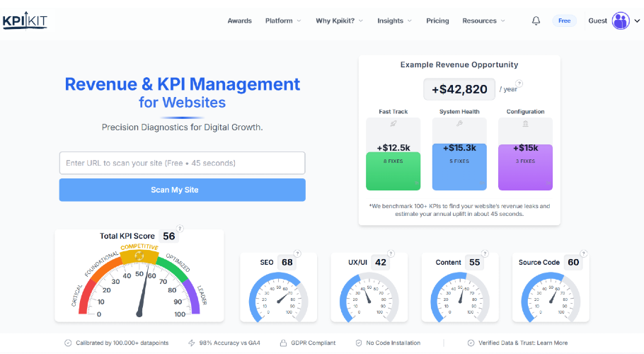Click the purple Configuration 3 Fixes bar
Image resolution: width=644 pixels, height=354 pixels.
click(x=525, y=167)
